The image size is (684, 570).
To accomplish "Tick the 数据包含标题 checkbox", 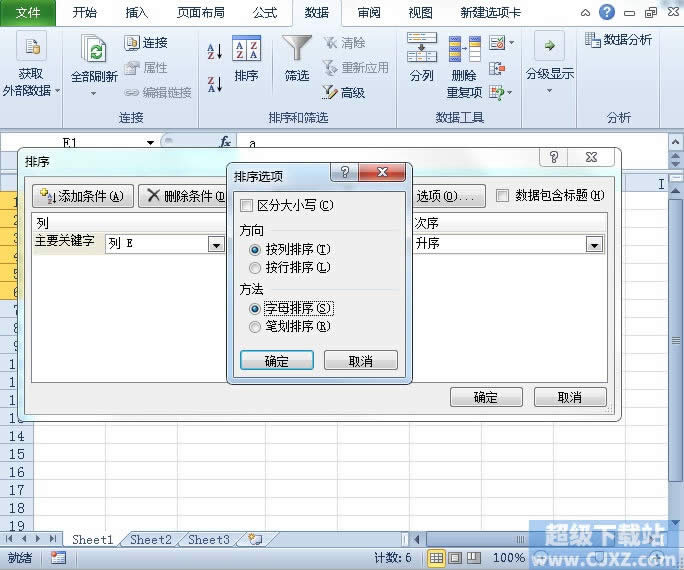I will click(x=503, y=196).
